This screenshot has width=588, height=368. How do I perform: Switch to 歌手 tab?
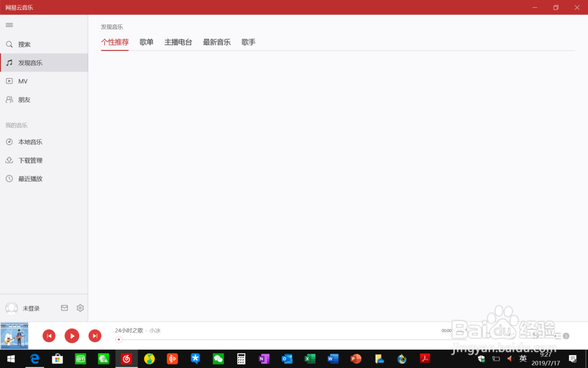pyautogui.click(x=248, y=42)
